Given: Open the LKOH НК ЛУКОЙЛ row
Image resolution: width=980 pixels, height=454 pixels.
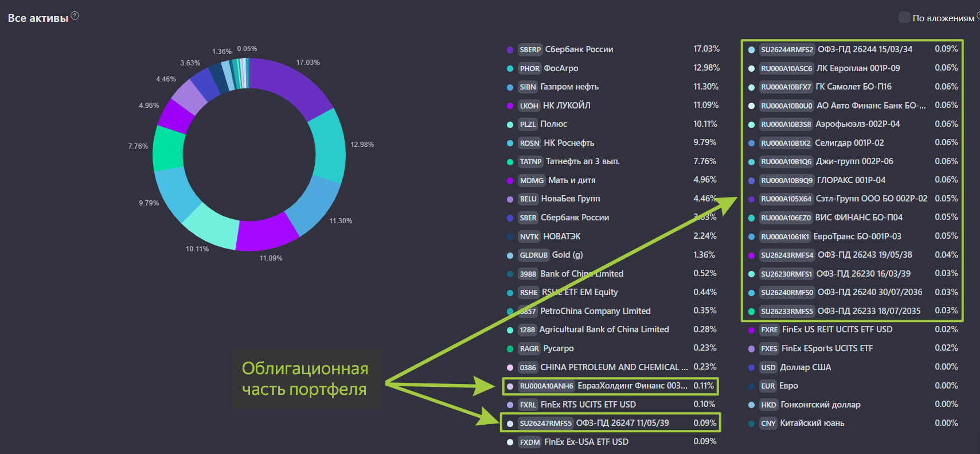Looking at the screenshot, I should click(x=613, y=106).
